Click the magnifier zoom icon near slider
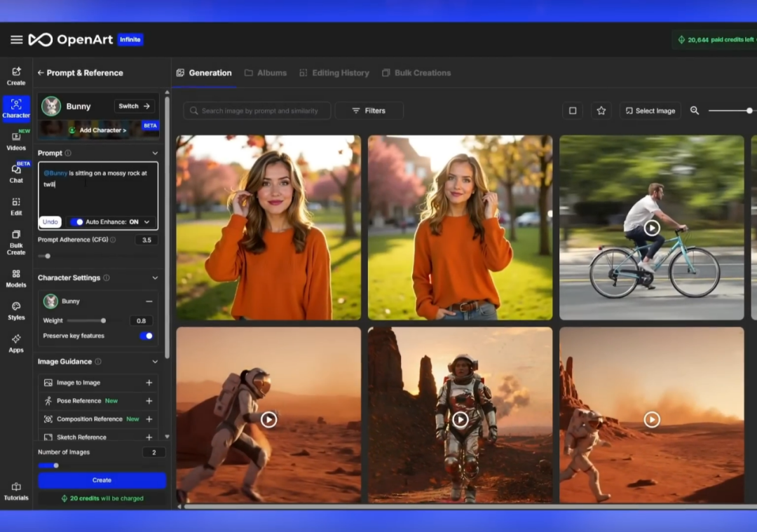The image size is (757, 532). 695,111
